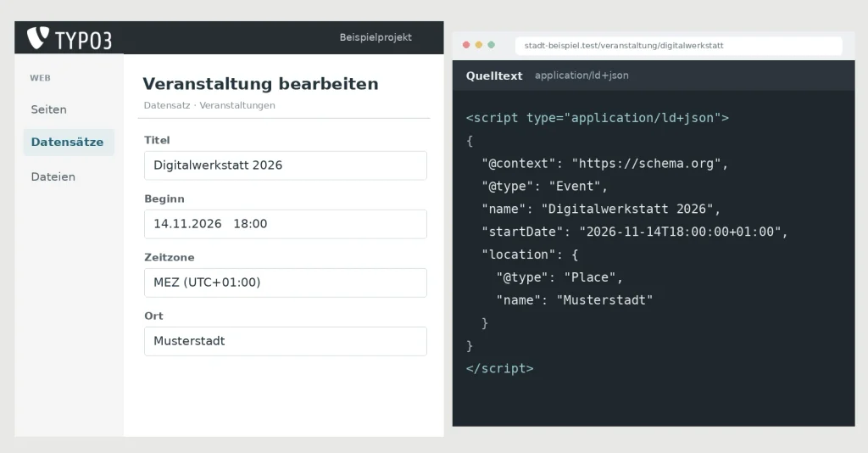Select the Datensätze module

click(69, 143)
